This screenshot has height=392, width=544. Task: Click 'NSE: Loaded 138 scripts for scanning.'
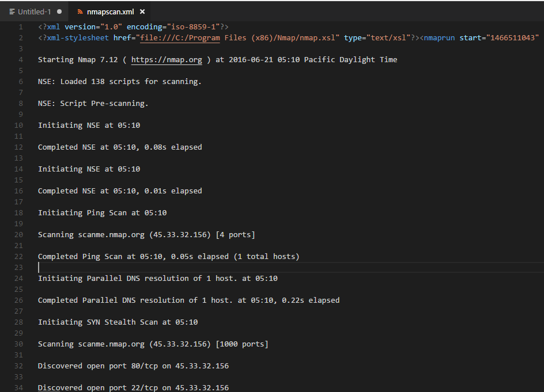pos(120,81)
